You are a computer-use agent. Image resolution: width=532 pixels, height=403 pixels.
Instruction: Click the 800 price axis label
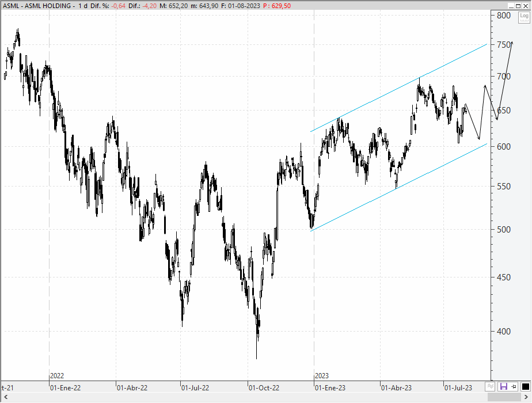point(503,16)
